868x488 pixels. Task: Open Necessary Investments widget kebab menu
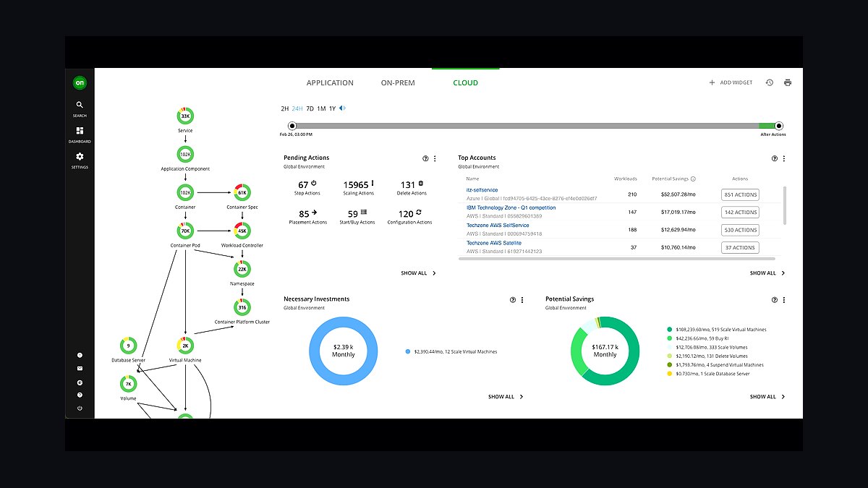point(522,299)
